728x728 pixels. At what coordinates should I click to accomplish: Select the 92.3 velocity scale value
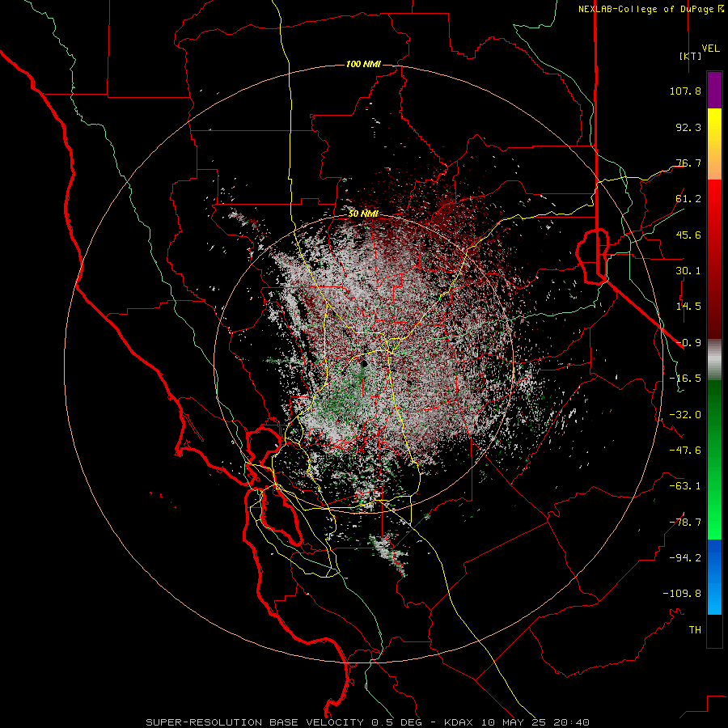688,127
